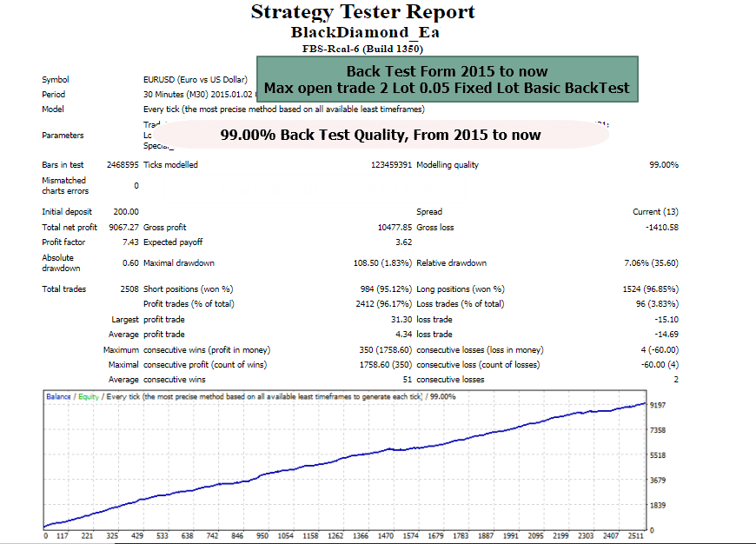
Task: Click the '99.00% Back Test Quality' banner
Action: (x=381, y=135)
